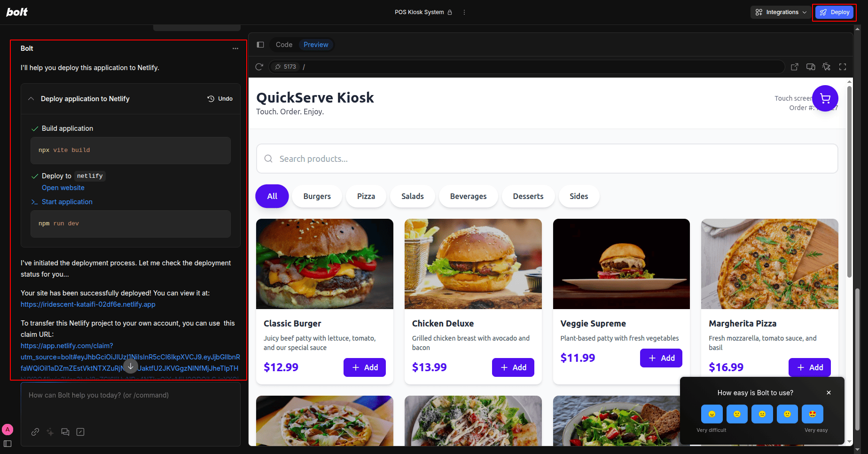The width and height of the screenshot is (868, 454).
Task: Click the scroll-to-bottom arrow in chat
Action: tap(131, 366)
